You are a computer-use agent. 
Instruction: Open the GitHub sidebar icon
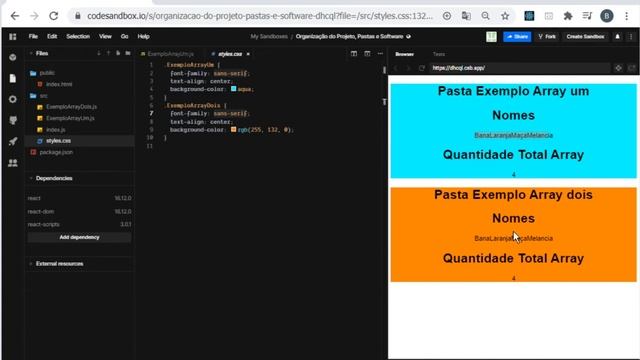click(x=13, y=120)
